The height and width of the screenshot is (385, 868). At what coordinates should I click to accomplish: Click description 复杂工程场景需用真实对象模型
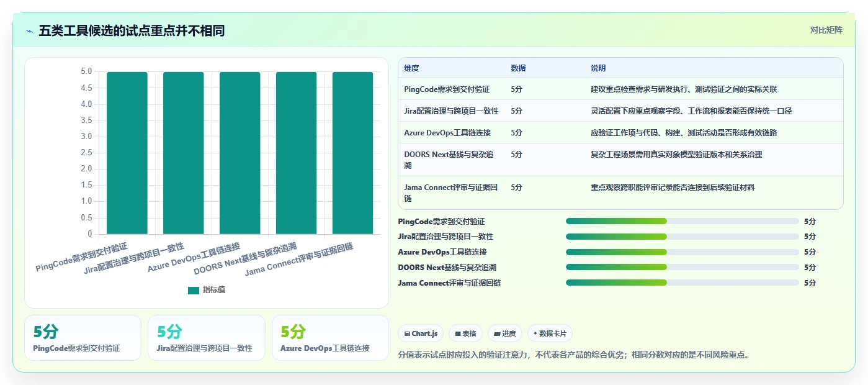click(676, 155)
